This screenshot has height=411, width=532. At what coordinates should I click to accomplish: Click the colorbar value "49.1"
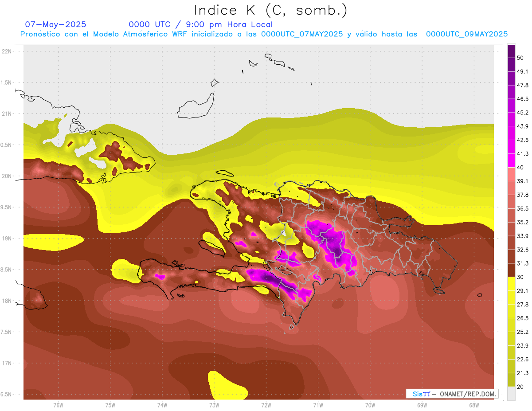(x=523, y=71)
